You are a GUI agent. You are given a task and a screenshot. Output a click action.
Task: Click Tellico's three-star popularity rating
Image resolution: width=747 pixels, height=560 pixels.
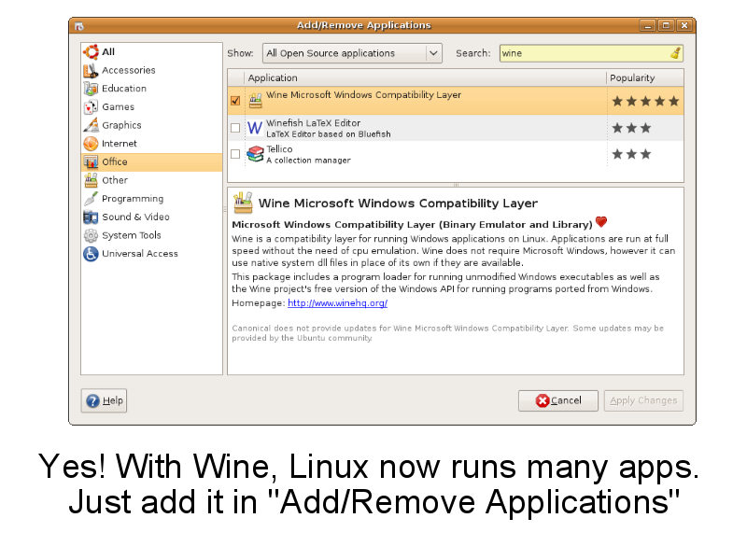pos(631,154)
